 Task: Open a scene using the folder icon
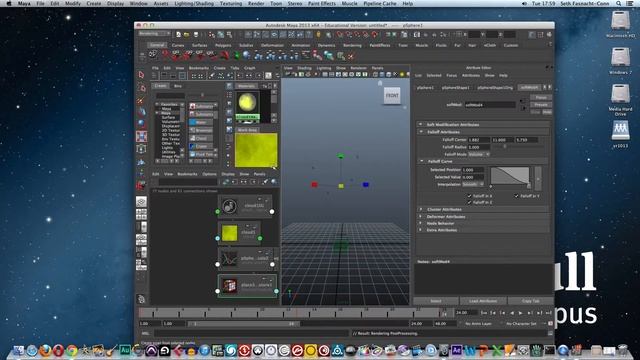[x=187, y=35]
